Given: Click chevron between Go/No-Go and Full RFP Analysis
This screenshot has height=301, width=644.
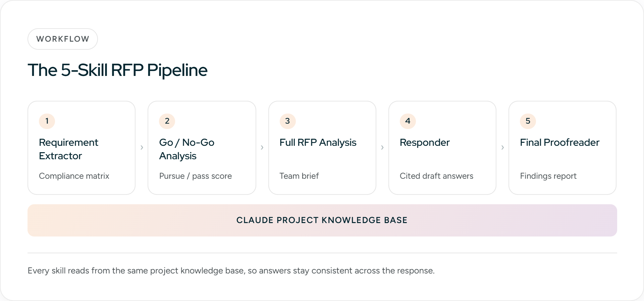Looking at the screenshot, I should (x=262, y=147).
